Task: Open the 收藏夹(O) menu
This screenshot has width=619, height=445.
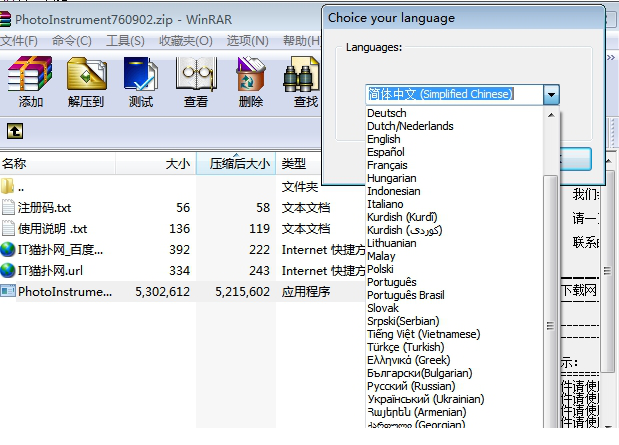Action: tap(186, 41)
